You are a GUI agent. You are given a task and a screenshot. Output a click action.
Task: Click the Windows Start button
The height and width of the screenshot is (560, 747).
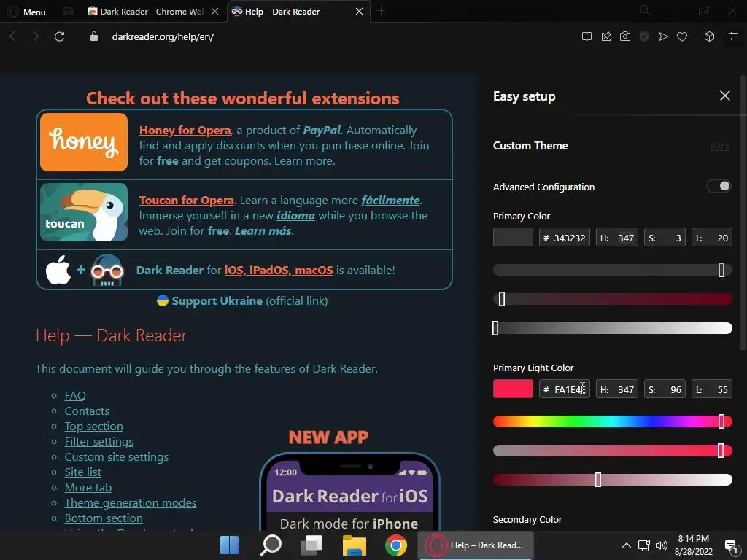coord(229,545)
